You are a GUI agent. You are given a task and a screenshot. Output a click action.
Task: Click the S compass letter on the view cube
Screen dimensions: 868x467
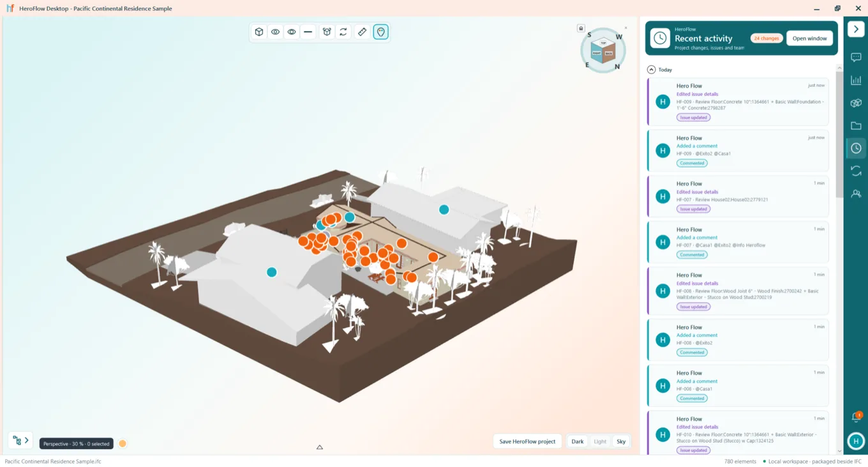tap(589, 35)
